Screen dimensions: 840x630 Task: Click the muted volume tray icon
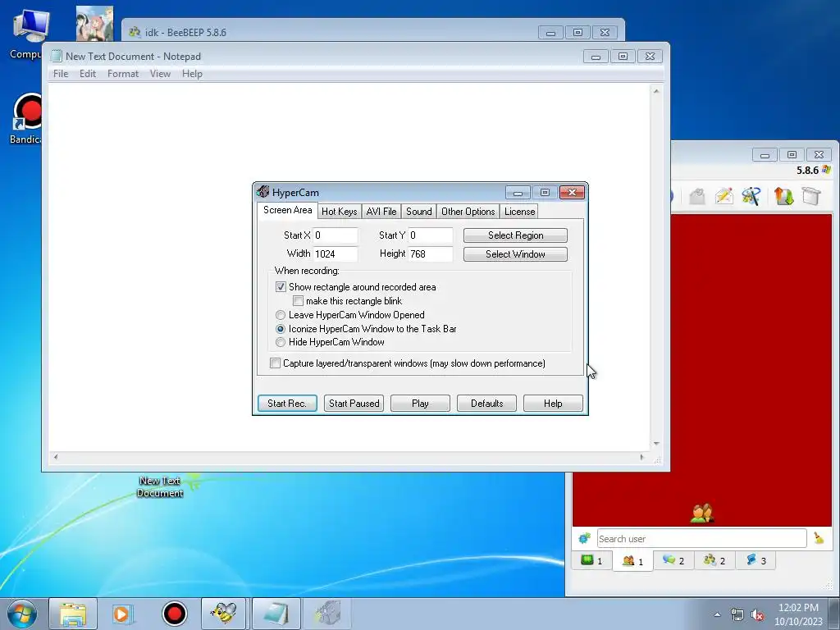(757, 615)
